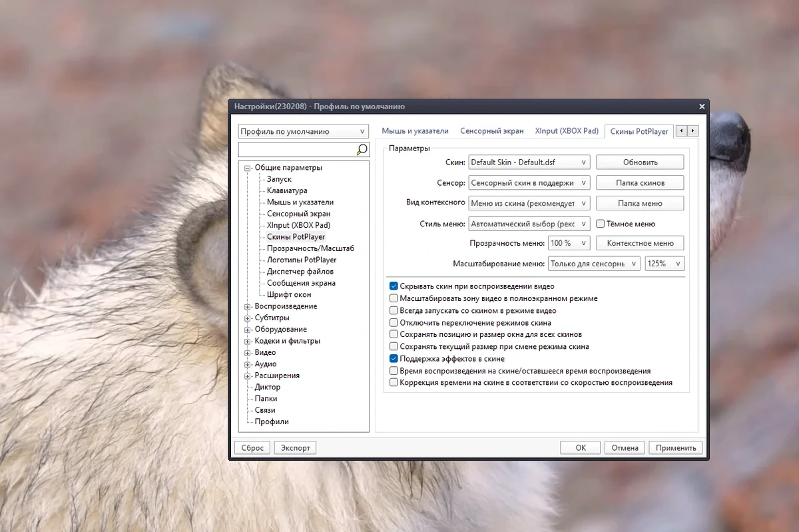The image size is (799, 532).
Task: Click the Применить button
Action: tap(676, 447)
